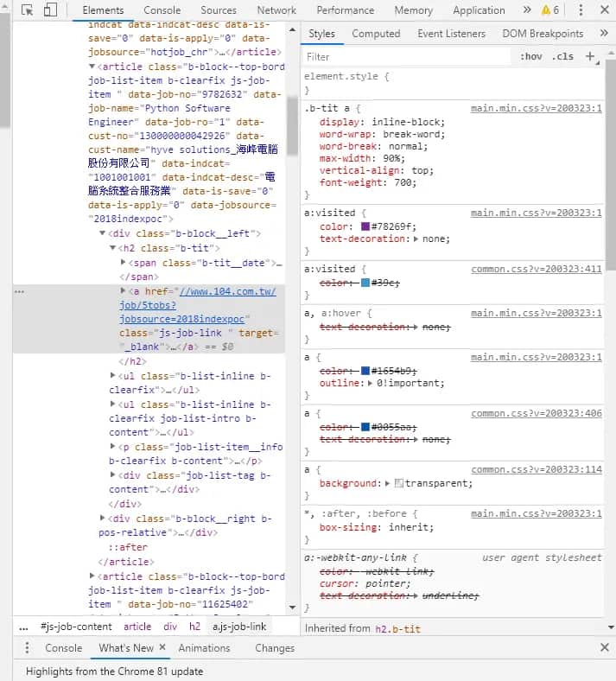Click the purple #78269f color swatch
616x681 pixels.
click(365, 226)
